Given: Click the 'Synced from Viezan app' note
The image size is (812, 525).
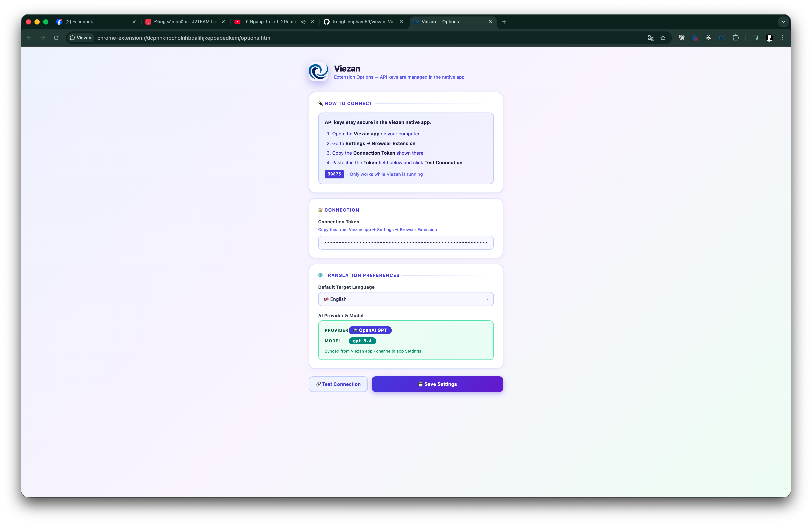Looking at the screenshot, I should (373, 351).
